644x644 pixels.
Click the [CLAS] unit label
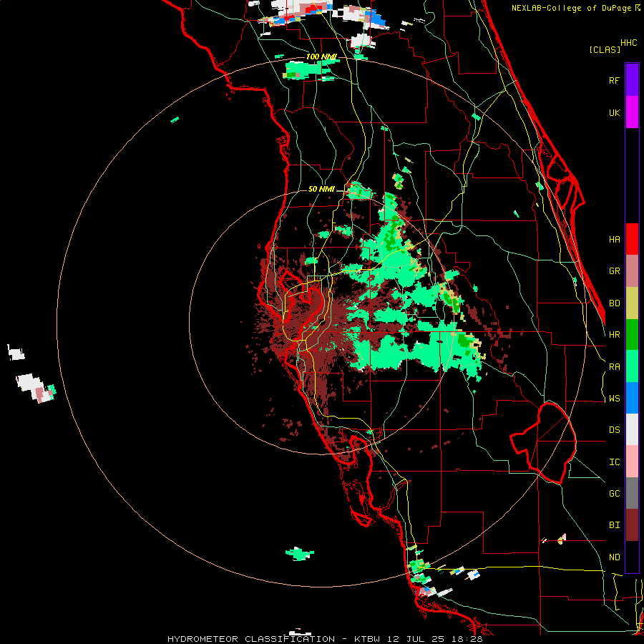coord(605,50)
